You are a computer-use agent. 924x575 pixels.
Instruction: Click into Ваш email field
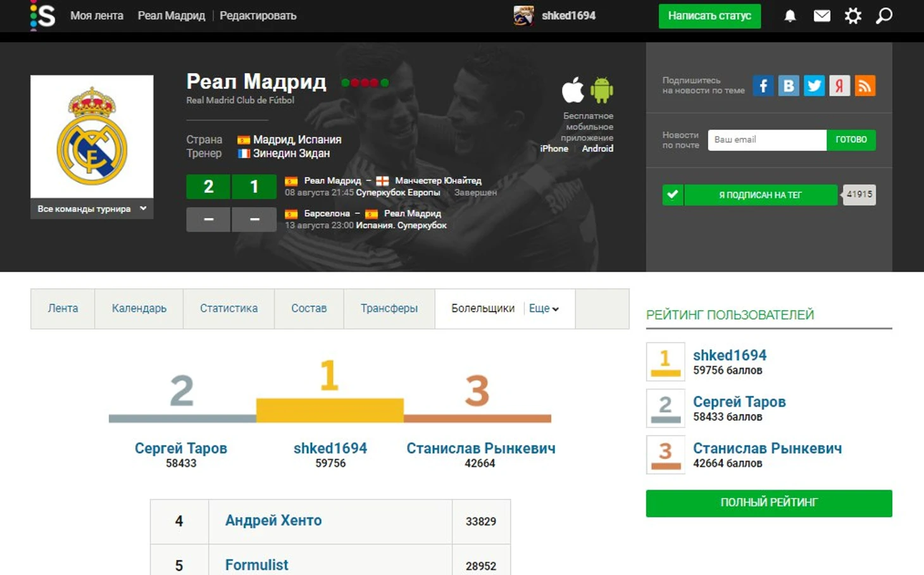pyautogui.click(x=767, y=140)
